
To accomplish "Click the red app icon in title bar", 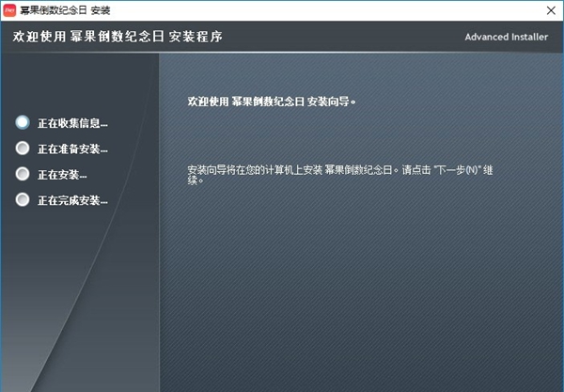I will point(9,10).
